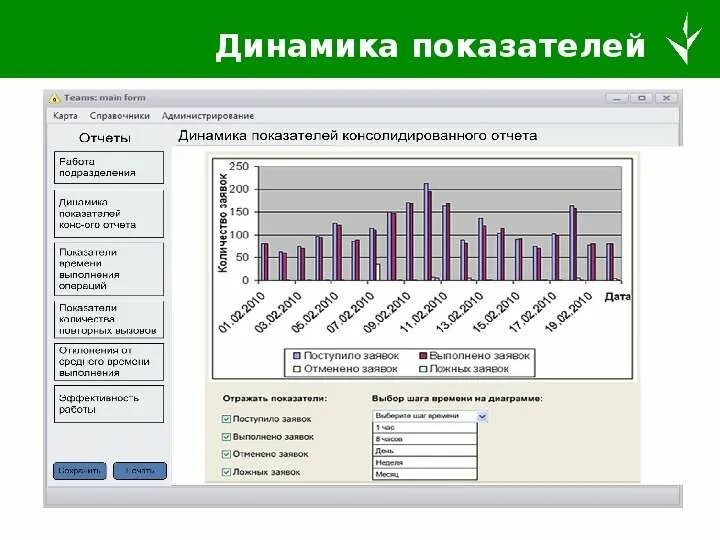
Task: Uncheck the Отменено заявок checkbox
Action: point(226,454)
